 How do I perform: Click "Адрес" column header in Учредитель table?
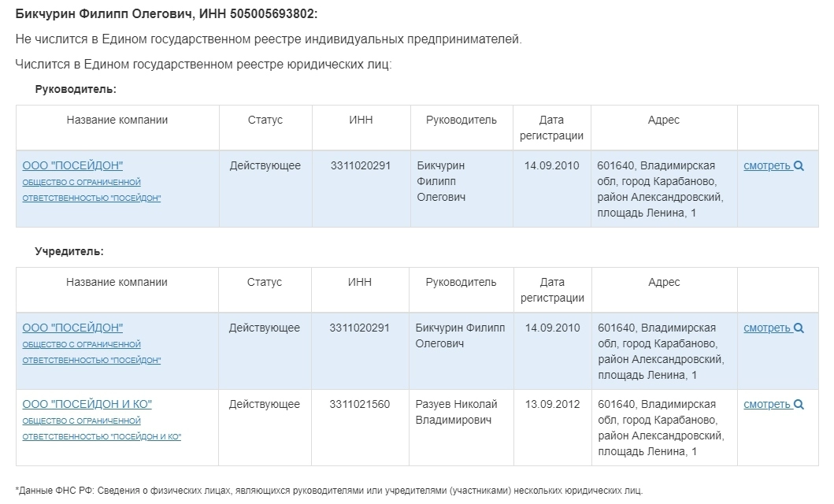click(x=663, y=282)
